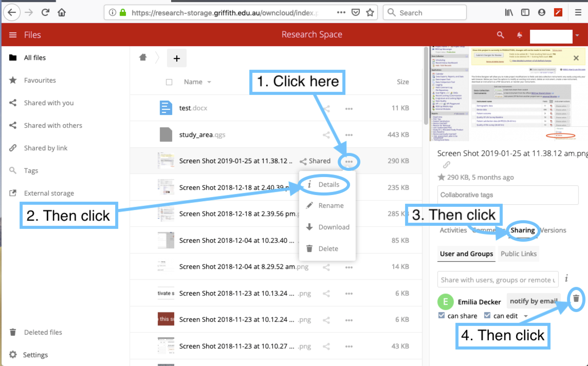Check the select-all files checkbox
The height and width of the screenshot is (366, 588).
click(x=169, y=82)
